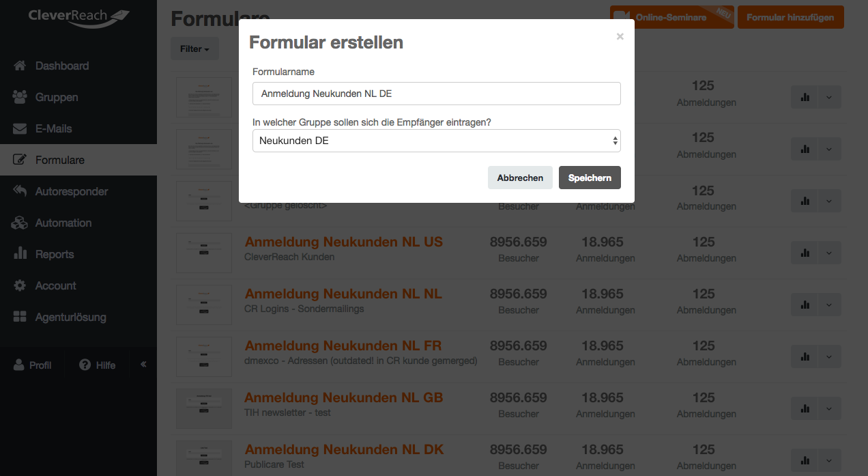
Task: Show statistics for Neukunden NL GB row
Action: [x=805, y=408]
